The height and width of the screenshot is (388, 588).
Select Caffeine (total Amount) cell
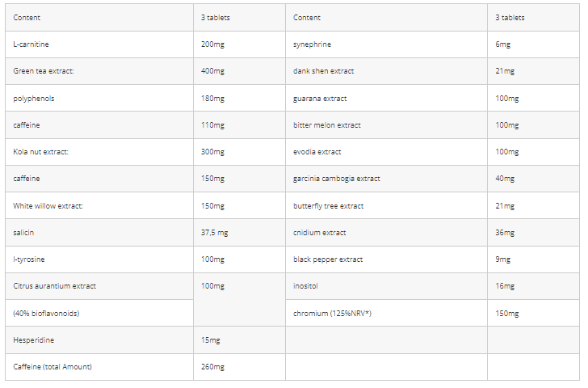(99, 367)
